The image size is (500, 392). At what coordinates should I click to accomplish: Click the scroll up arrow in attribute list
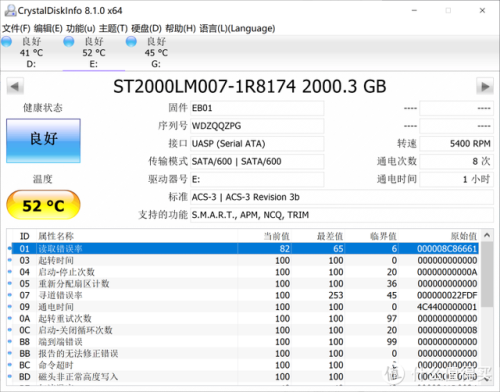(487, 235)
